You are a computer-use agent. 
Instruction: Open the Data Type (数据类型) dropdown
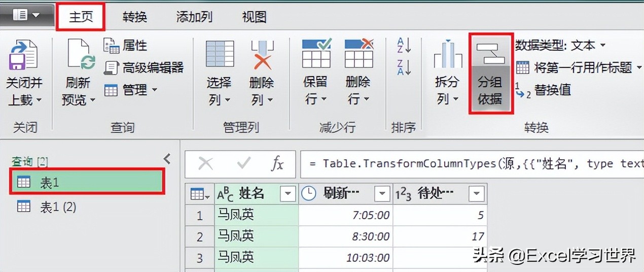point(560,45)
